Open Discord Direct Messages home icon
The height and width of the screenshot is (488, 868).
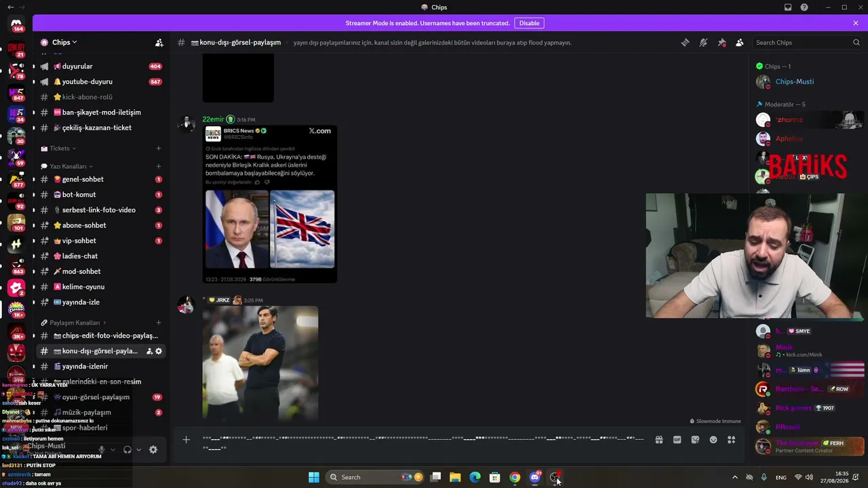click(x=16, y=24)
